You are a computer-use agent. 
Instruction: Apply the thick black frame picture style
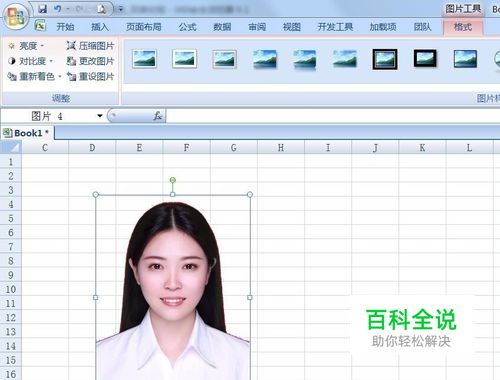coord(425,59)
